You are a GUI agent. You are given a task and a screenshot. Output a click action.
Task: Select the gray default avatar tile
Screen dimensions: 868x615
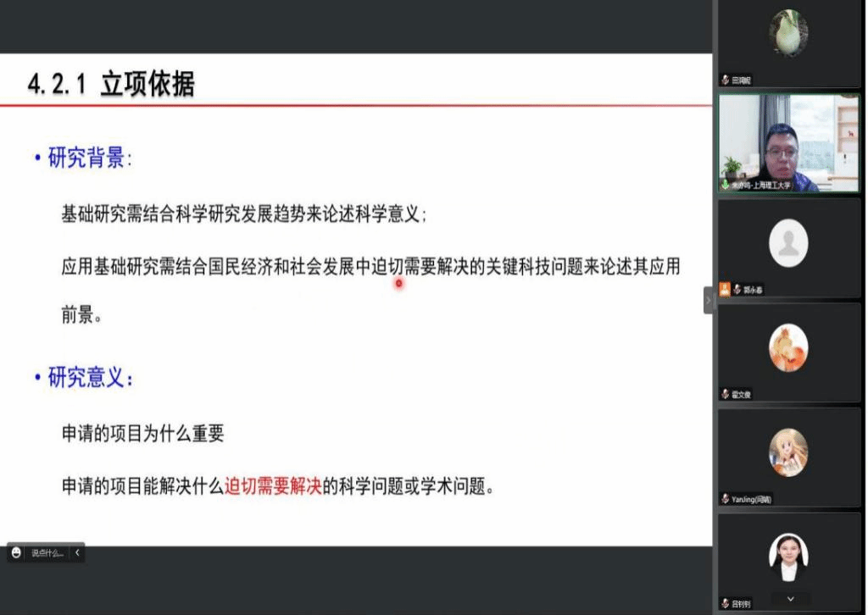(788, 244)
